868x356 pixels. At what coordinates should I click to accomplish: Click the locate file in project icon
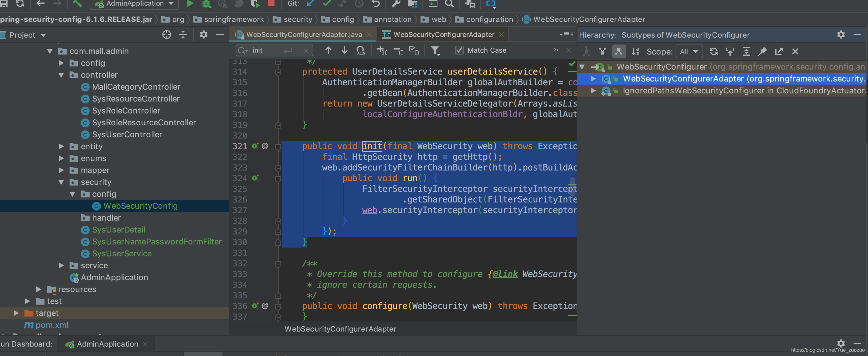pos(166,34)
